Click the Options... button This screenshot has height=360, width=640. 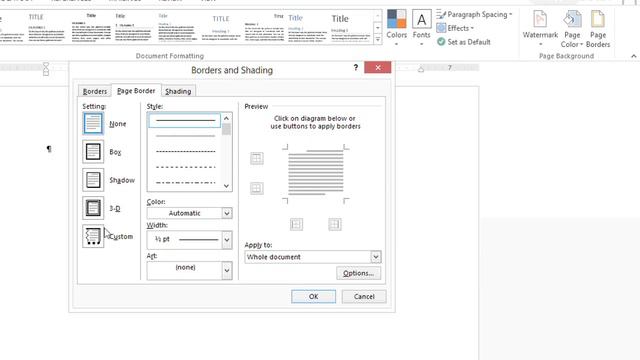tap(358, 273)
